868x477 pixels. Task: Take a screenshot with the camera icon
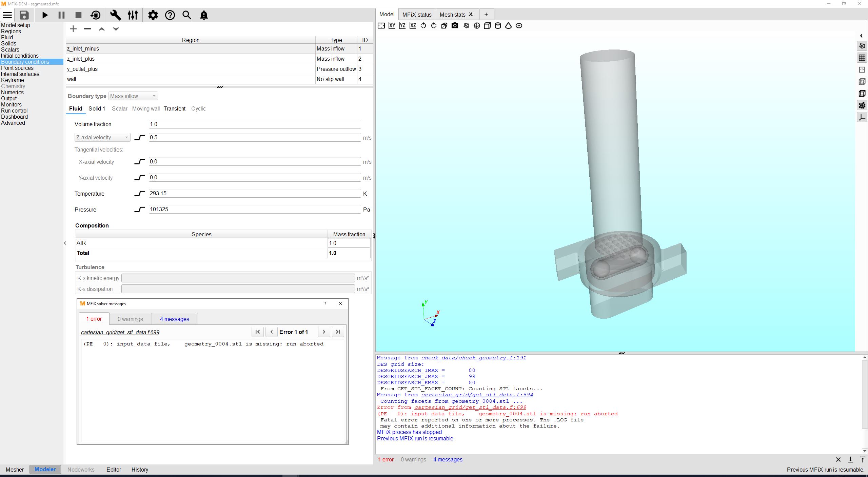[455, 26]
